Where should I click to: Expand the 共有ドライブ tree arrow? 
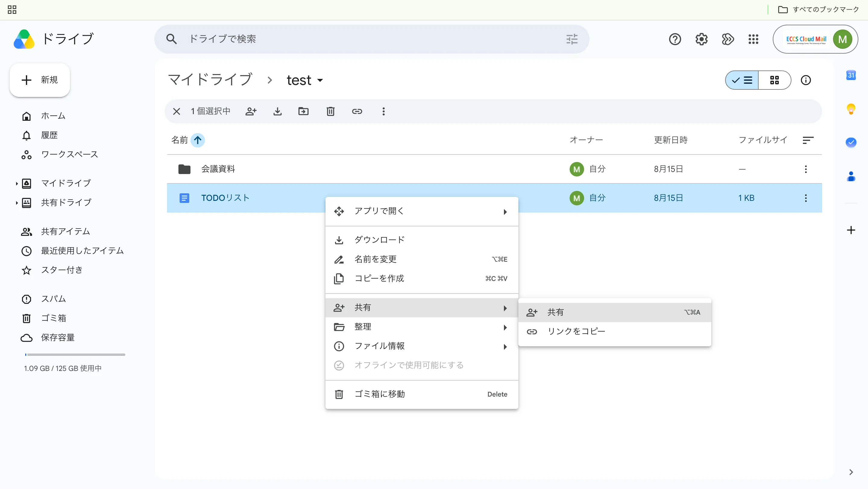click(17, 203)
